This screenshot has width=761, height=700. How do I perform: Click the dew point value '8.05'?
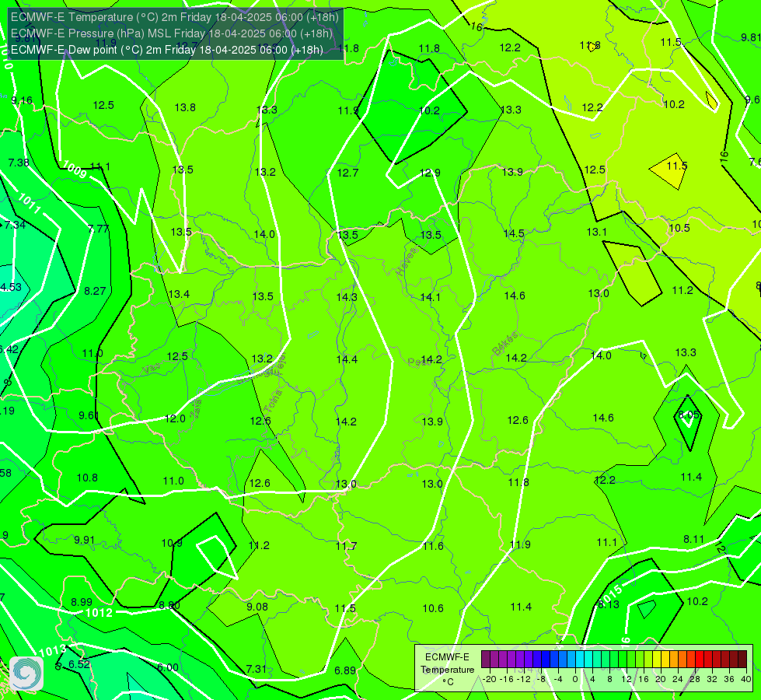[689, 415]
